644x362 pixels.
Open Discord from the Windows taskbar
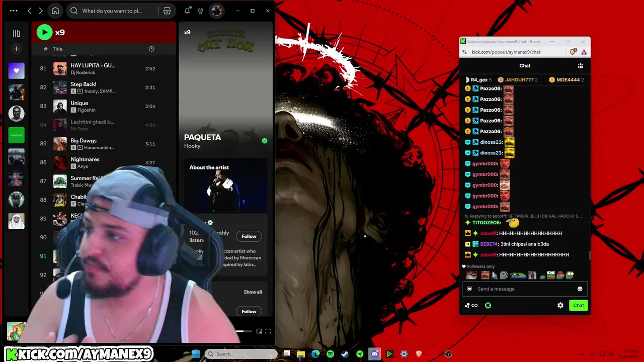pos(374,354)
